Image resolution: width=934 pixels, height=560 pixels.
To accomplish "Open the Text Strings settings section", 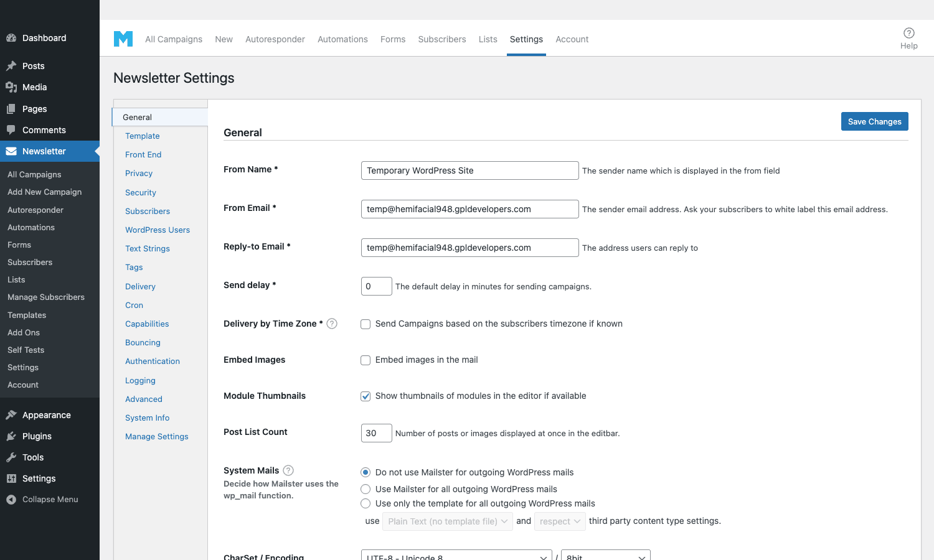I will coord(148,248).
